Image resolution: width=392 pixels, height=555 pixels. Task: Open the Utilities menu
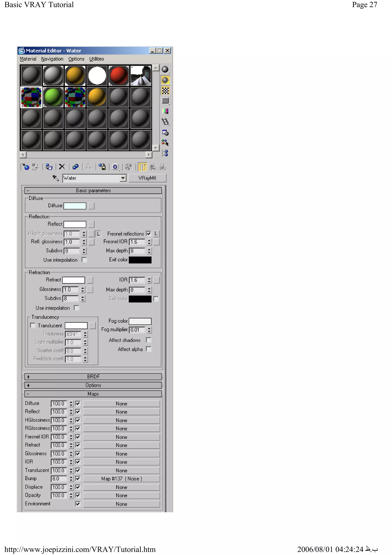[x=97, y=59]
